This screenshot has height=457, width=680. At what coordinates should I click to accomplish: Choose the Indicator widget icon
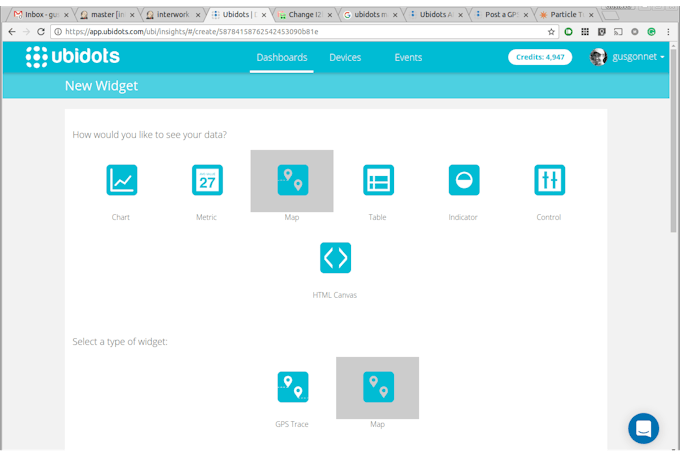(x=464, y=180)
